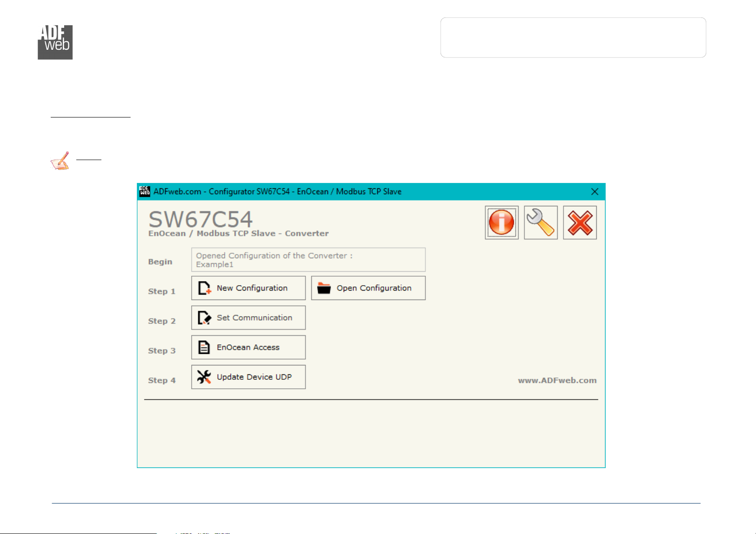Open settings with the wrench icon
Image resolution: width=756 pixels, height=534 pixels.
541,222
